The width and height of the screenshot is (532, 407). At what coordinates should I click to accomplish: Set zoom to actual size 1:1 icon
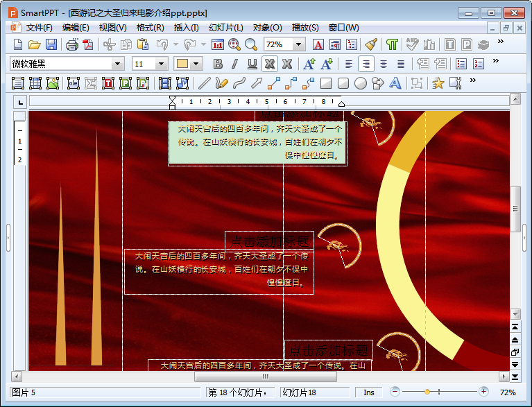(218, 44)
